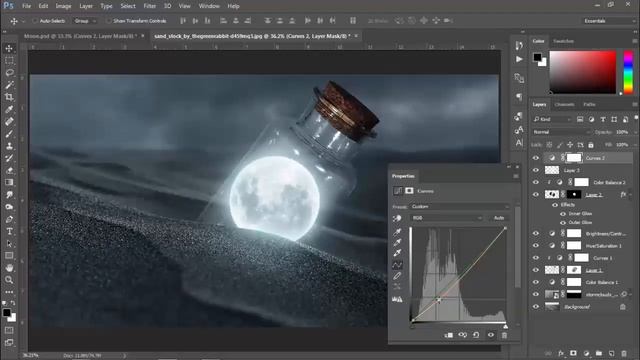Open the Group dropdown in options bar
The image size is (640, 360).
85,21
